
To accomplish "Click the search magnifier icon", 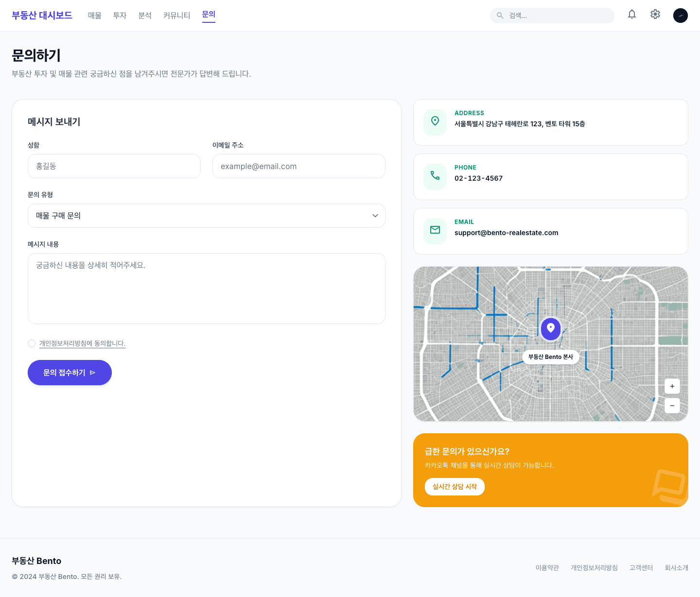I will point(500,16).
